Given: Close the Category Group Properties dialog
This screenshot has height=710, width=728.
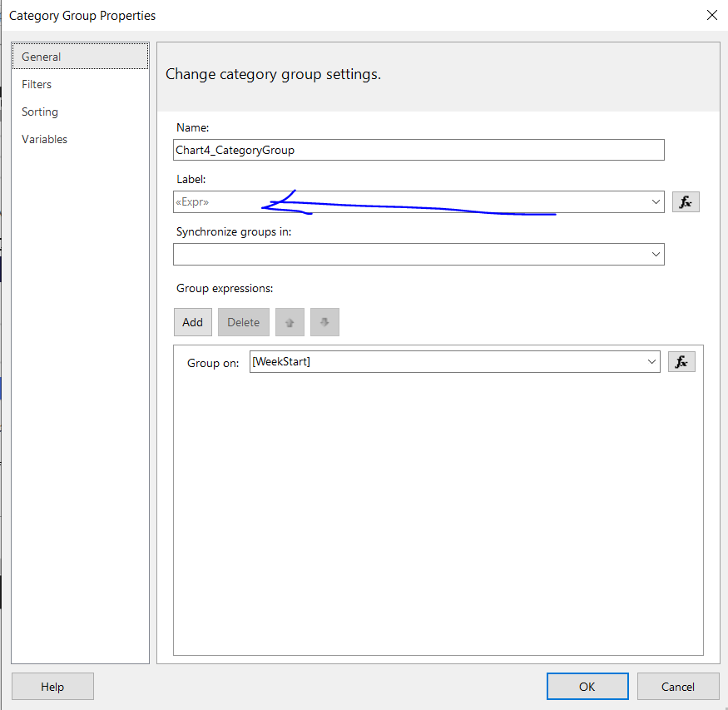Looking at the screenshot, I should pyautogui.click(x=711, y=15).
